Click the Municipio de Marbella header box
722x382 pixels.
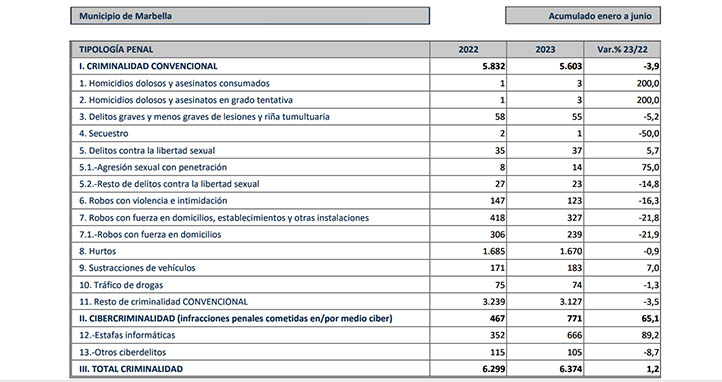pyautogui.click(x=250, y=16)
